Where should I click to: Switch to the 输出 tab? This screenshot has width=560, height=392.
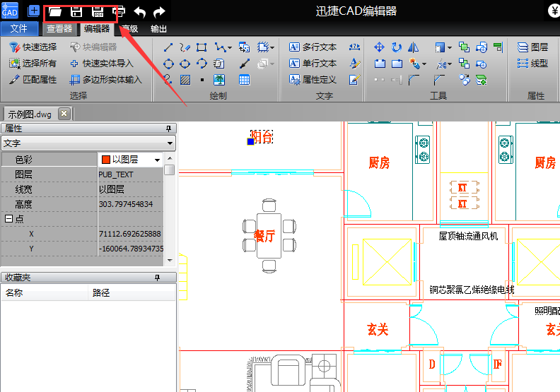[x=158, y=28]
